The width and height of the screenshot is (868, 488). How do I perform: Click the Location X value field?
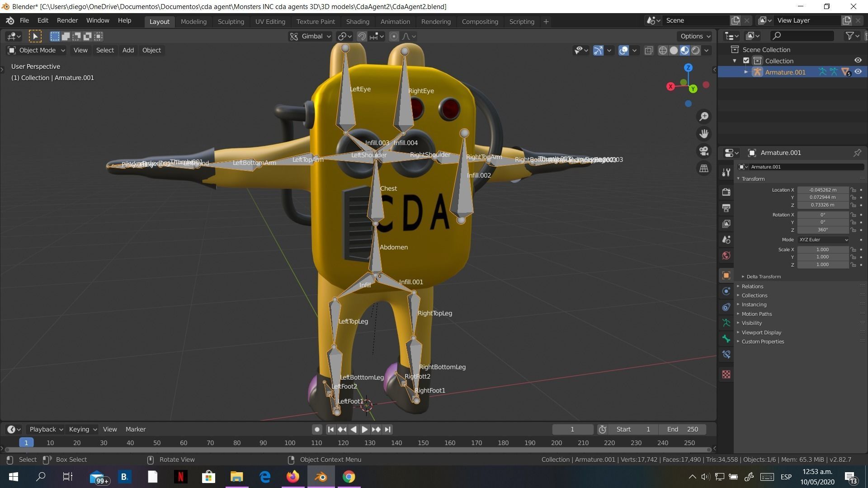[822, 190]
